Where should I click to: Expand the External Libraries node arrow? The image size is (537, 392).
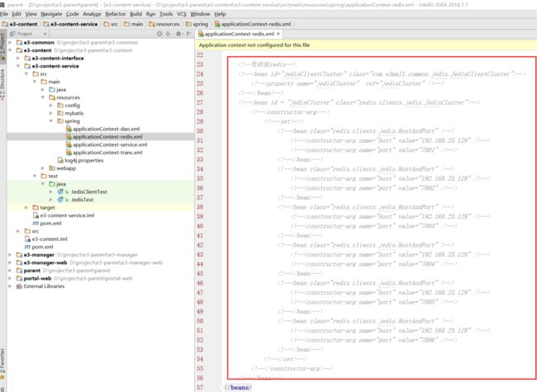tap(10, 286)
